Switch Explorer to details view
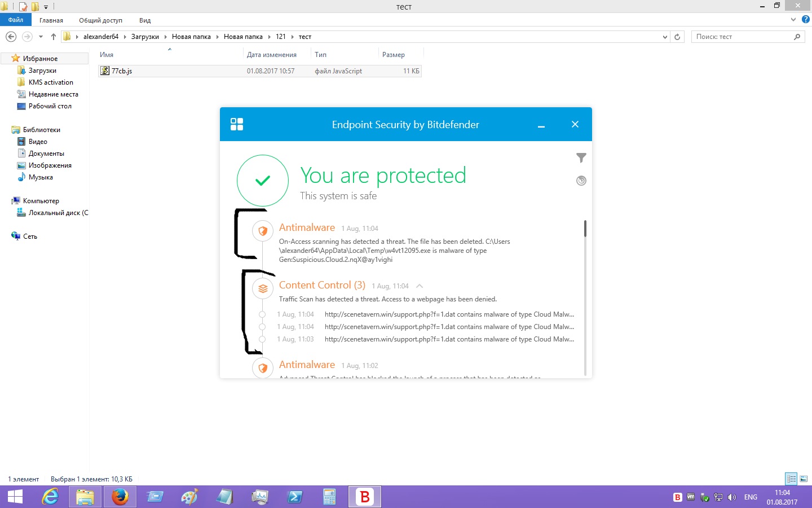This screenshot has height=508, width=812. point(791,479)
